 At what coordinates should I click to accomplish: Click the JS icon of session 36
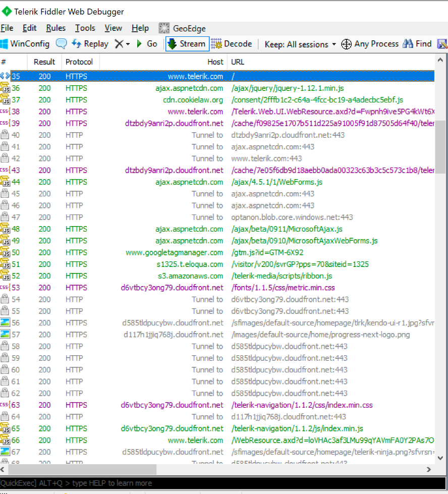(5, 88)
